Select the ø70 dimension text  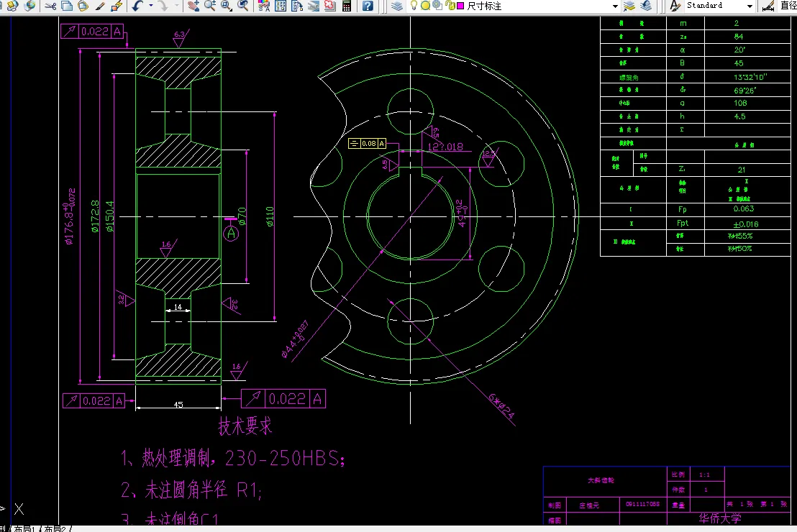[242, 216]
